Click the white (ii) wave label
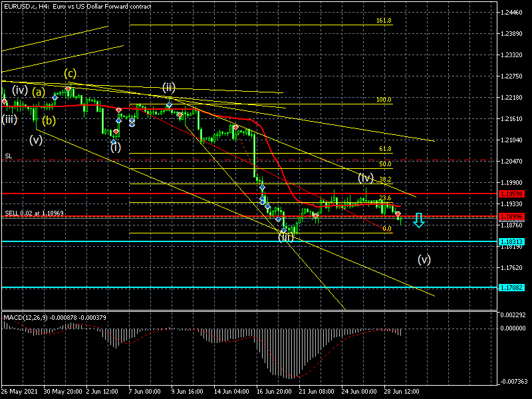The image size is (532, 399). [x=169, y=87]
